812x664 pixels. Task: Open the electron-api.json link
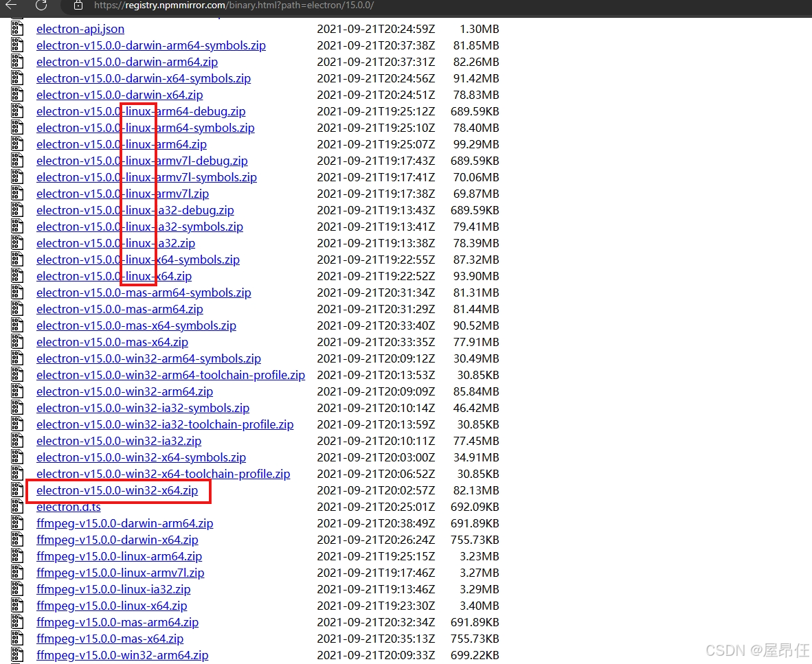click(80, 29)
